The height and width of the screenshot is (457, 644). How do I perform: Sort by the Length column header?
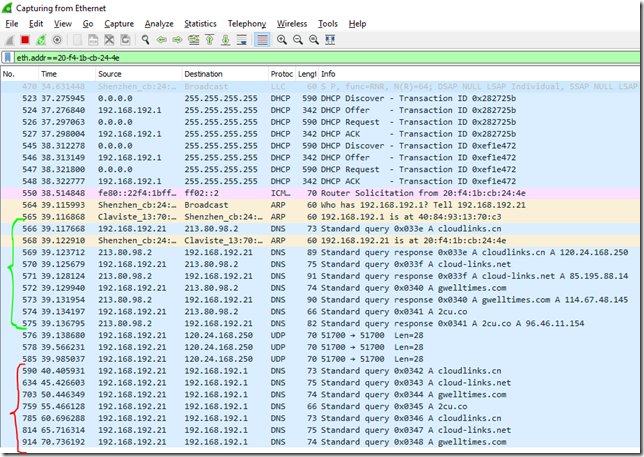[x=307, y=74]
